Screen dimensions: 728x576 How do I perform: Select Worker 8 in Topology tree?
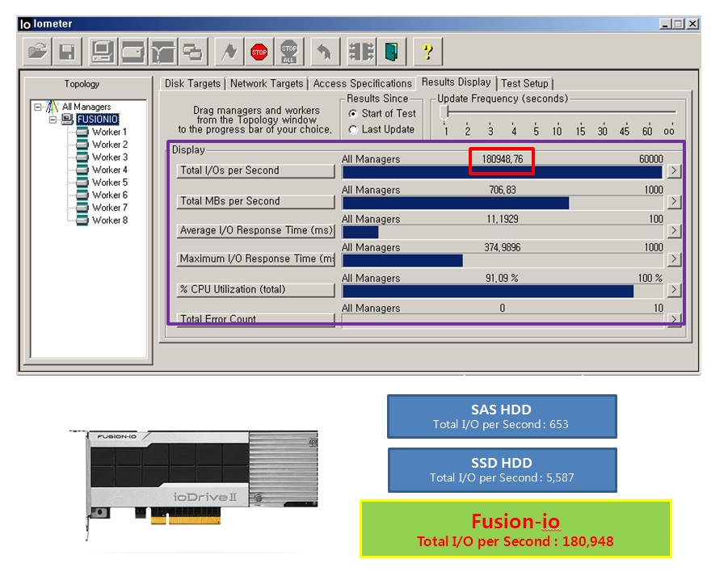110,220
